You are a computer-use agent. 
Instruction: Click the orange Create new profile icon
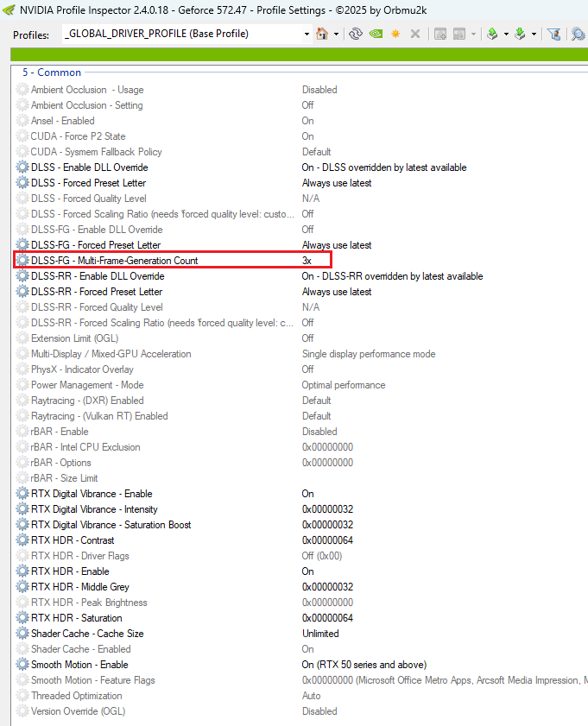click(395, 34)
